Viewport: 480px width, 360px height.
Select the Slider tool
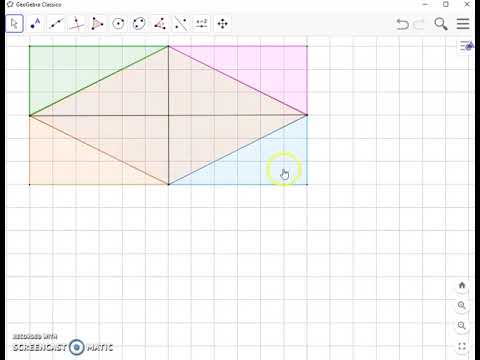coord(201,24)
